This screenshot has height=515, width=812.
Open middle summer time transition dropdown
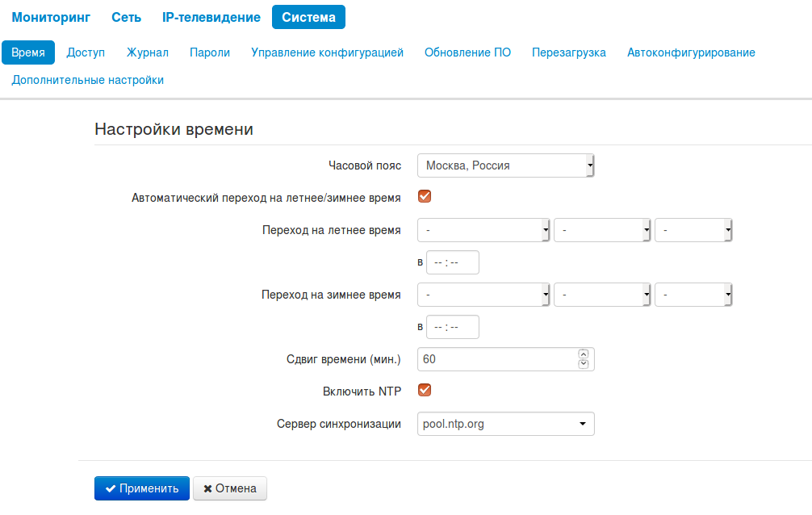(x=602, y=230)
